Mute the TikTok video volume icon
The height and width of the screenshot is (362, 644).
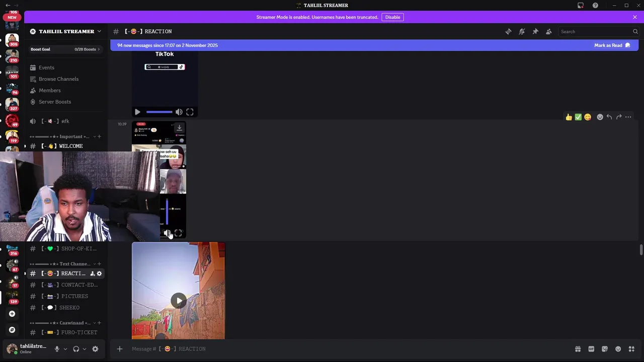179,112
